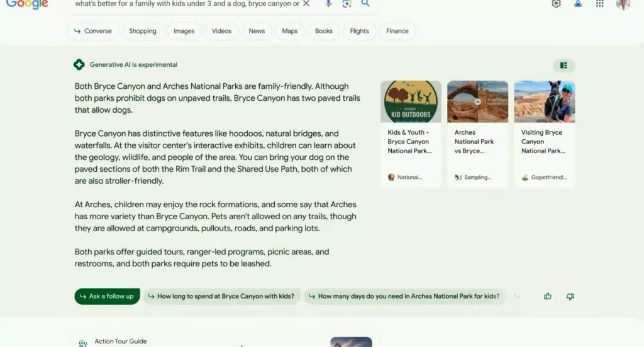644x347 pixels.
Task: Open Search Labs flask icon
Action: 578,4
